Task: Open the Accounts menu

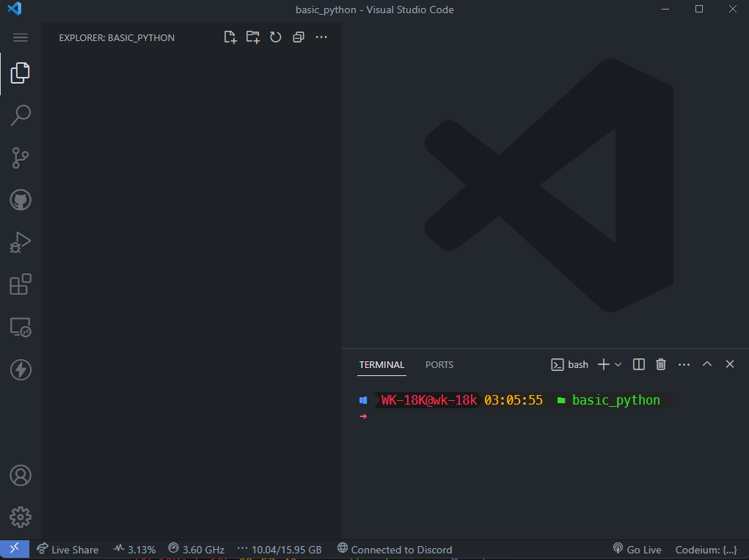Action: [x=20, y=476]
